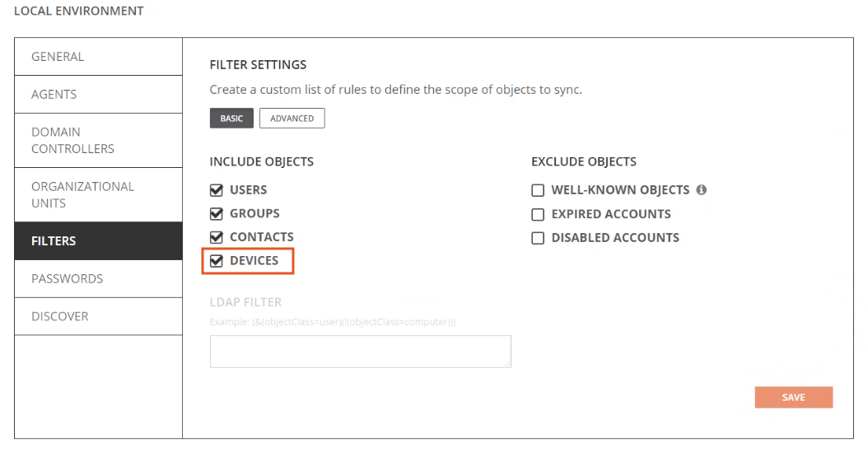Uncheck the Users checkbox
Screen dimensions: 868x452
pos(217,190)
